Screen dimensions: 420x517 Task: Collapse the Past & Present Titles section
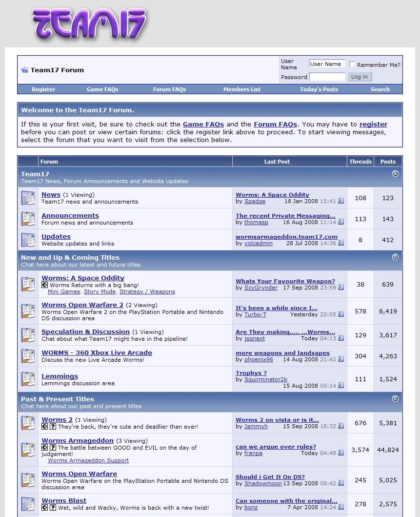click(x=395, y=399)
